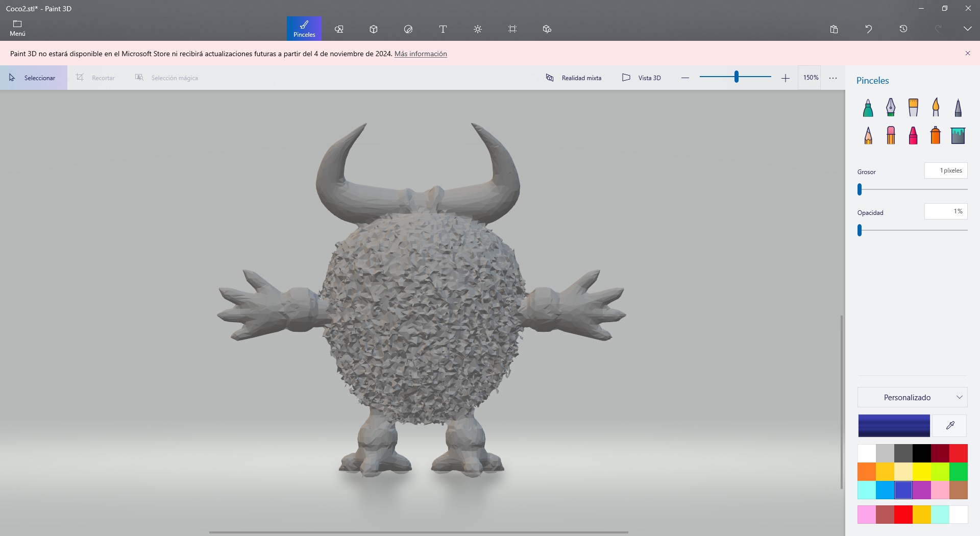Click the Paste clipboard icon
This screenshot has height=536, width=980.
pos(834,29)
